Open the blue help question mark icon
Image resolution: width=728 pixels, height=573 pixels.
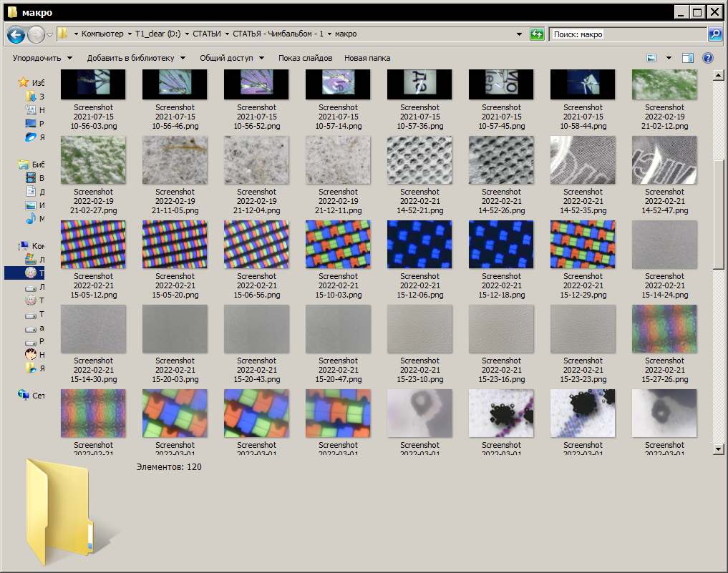click(x=708, y=58)
